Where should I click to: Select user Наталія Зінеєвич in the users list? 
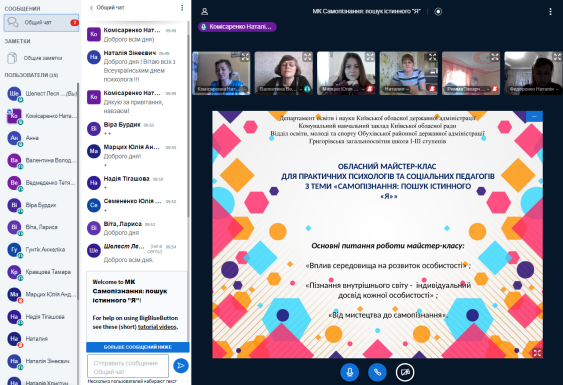(41, 361)
